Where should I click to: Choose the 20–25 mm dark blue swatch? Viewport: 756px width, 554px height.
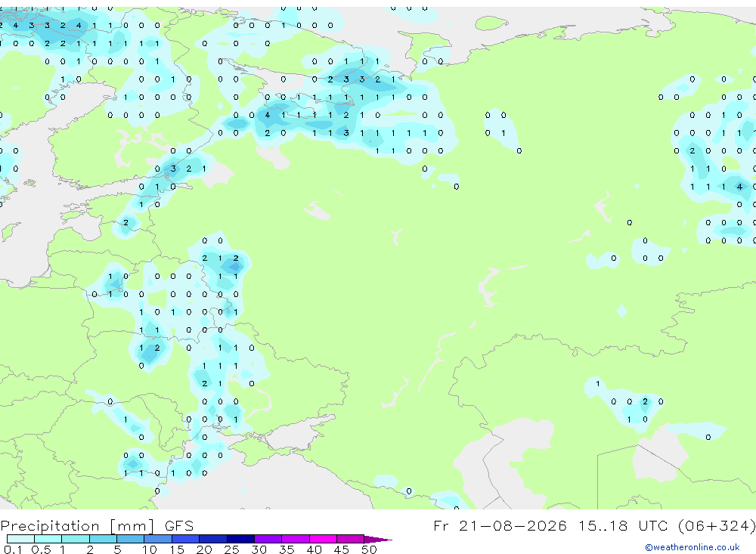[212, 539]
